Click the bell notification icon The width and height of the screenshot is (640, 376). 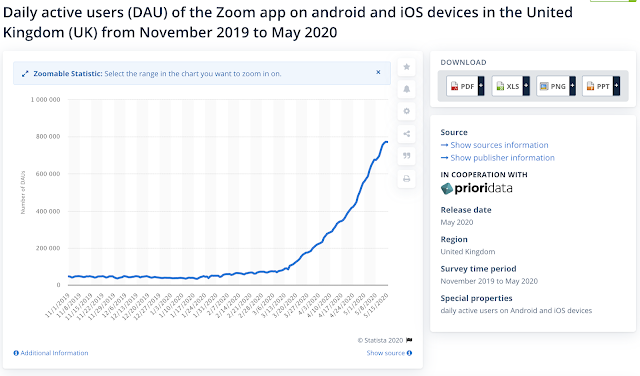pos(407,89)
